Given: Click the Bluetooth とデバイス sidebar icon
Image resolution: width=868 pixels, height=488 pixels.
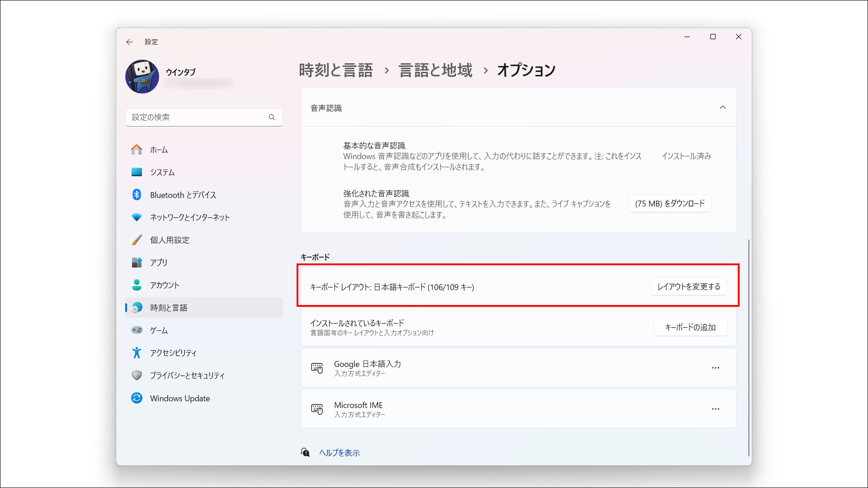Looking at the screenshot, I should [x=137, y=195].
